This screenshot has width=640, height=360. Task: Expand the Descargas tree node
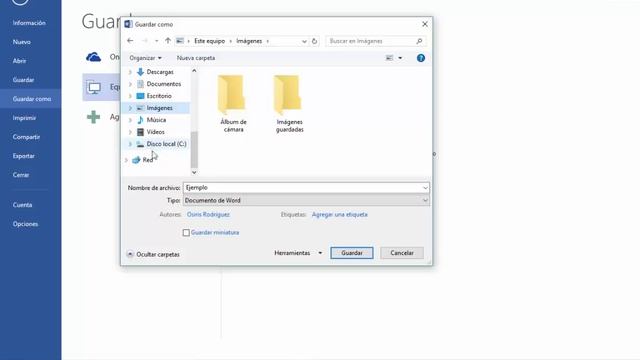130,72
